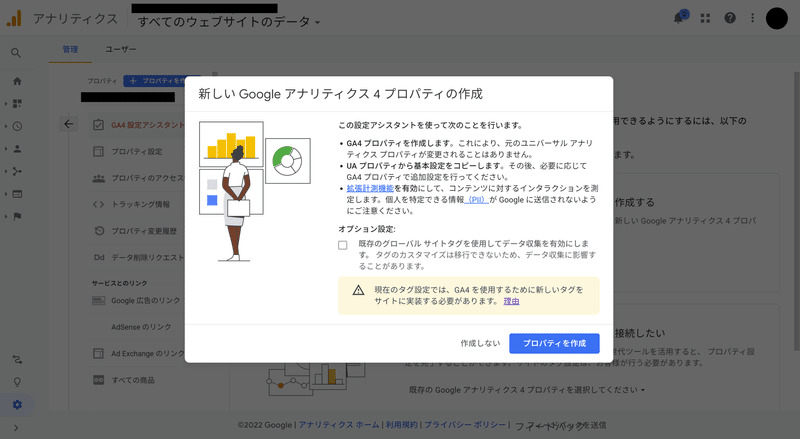Expand the behavior section arrow

(x=6, y=194)
